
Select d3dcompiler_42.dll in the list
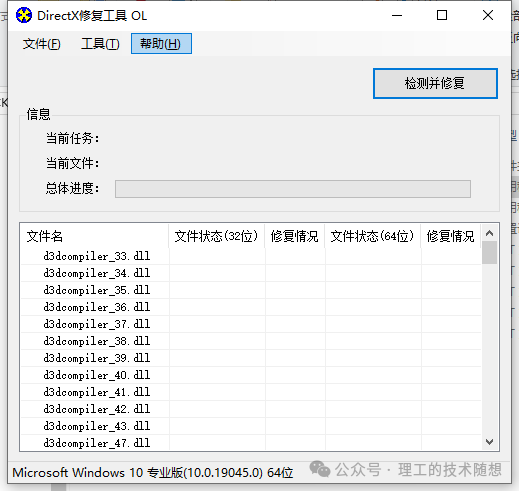coord(97,409)
